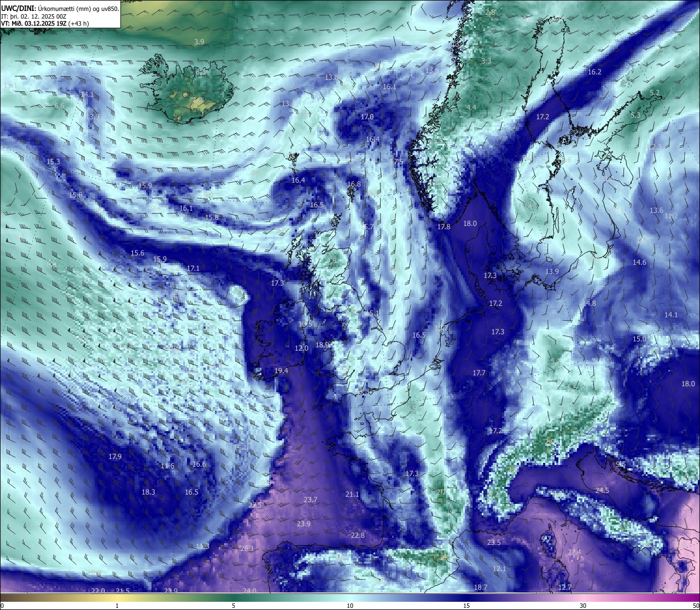Click the 24.5 value label
The height and width of the screenshot is (610, 700).
602,490
